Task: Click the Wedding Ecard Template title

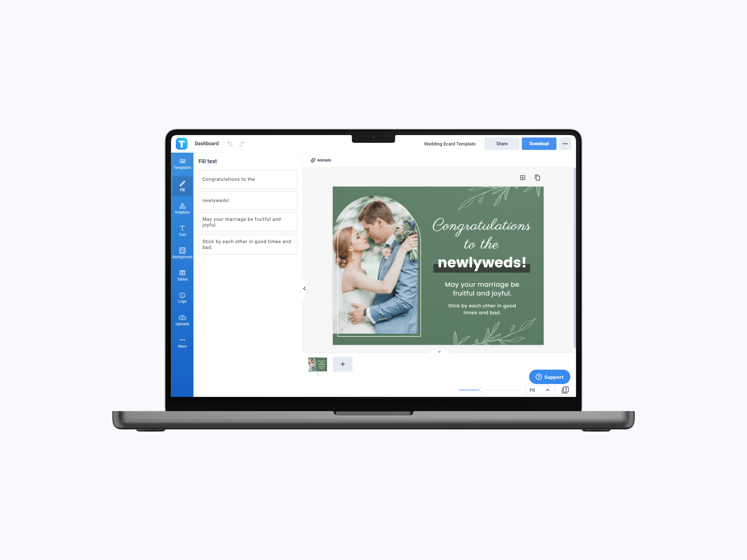Action: click(x=450, y=144)
